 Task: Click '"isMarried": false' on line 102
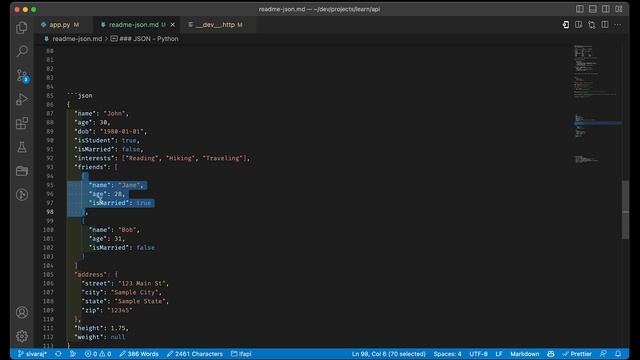[x=122, y=248]
